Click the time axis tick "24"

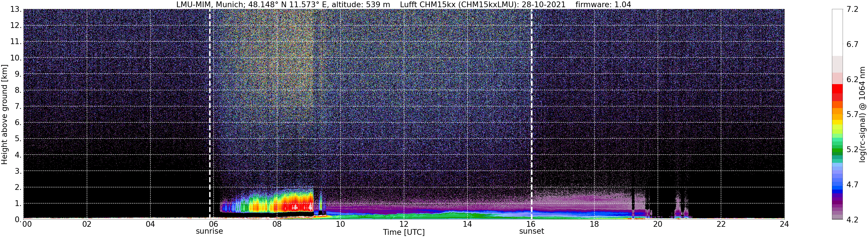point(784,224)
